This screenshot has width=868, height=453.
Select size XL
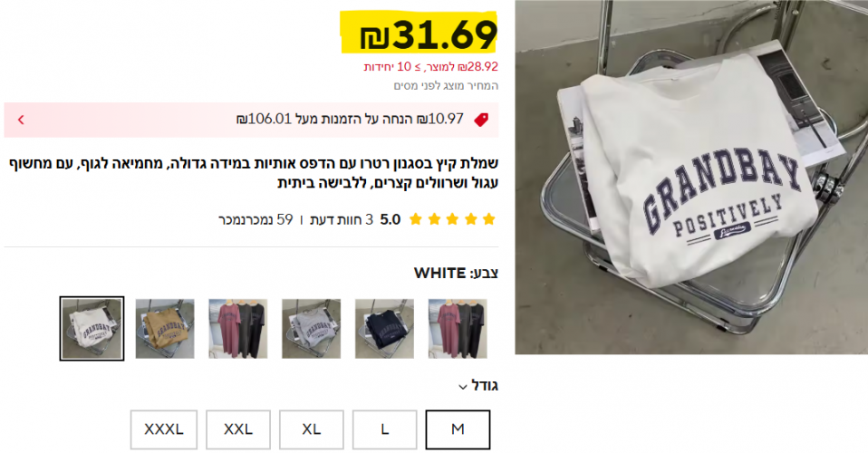pos(312,429)
